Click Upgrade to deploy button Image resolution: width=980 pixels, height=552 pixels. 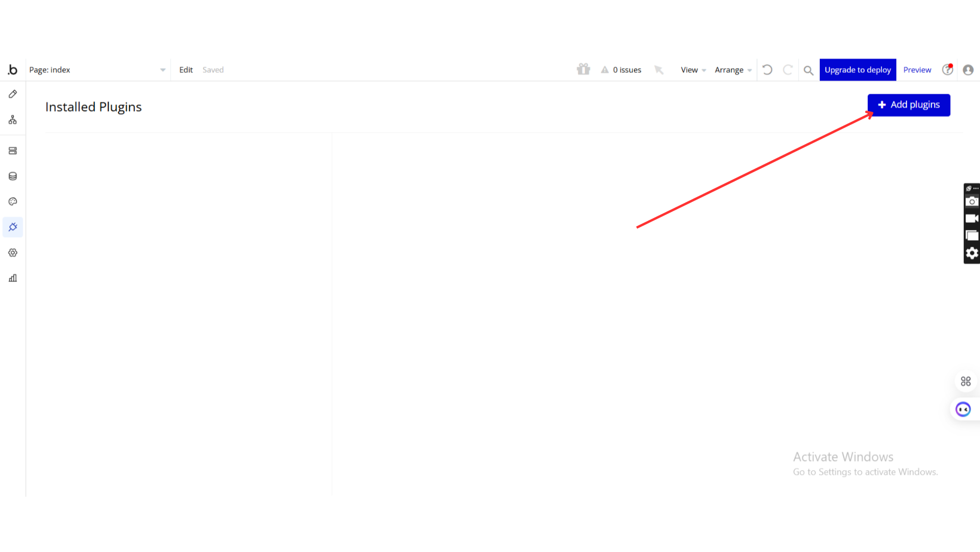pos(857,70)
